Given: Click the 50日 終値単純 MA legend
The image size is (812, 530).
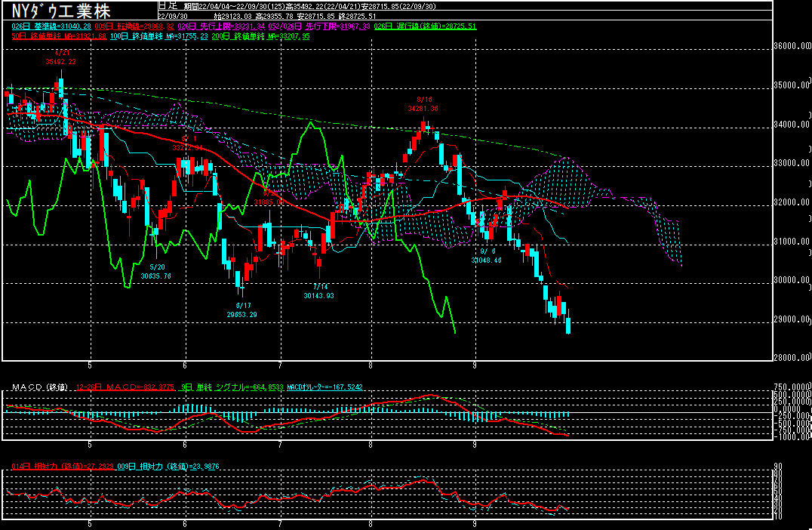Looking at the screenshot, I should point(59,36).
